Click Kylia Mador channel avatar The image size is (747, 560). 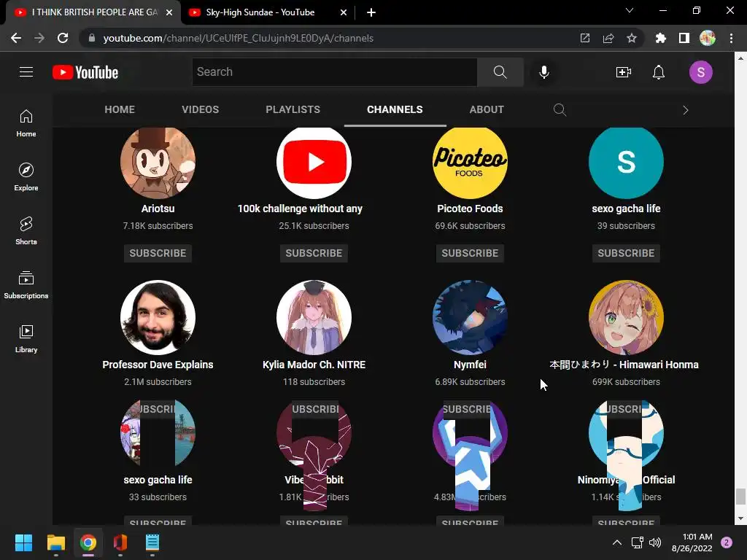[x=314, y=318]
